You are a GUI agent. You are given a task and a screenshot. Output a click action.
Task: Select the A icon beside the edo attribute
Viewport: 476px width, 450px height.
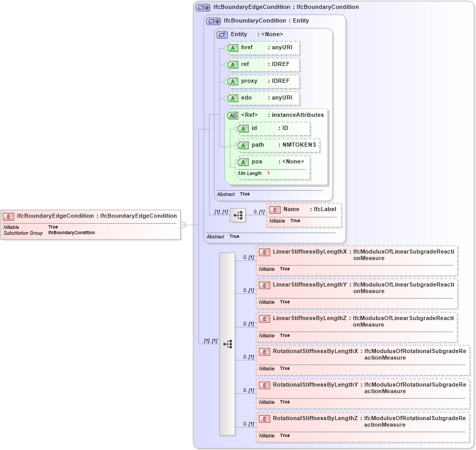tap(233, 98)
